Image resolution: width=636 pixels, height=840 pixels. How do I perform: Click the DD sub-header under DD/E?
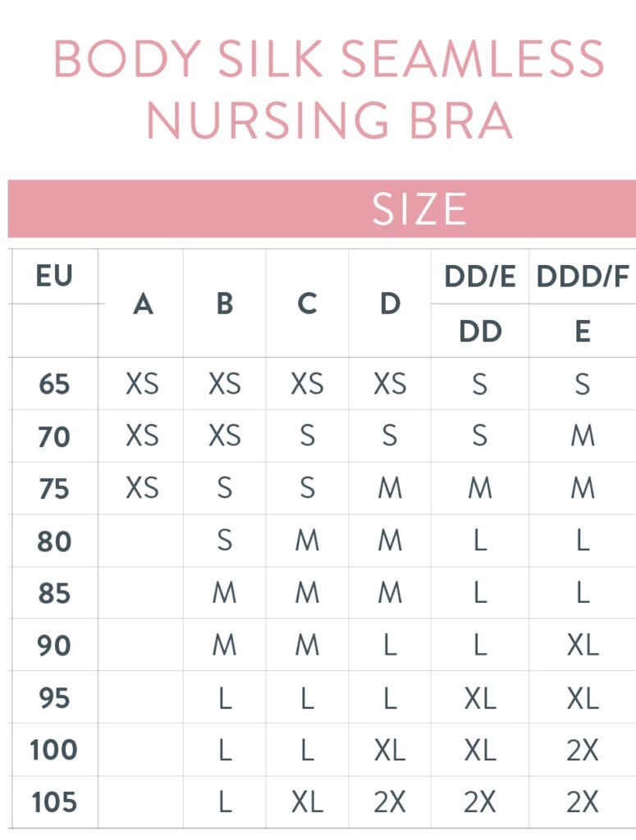pos(481,331)
